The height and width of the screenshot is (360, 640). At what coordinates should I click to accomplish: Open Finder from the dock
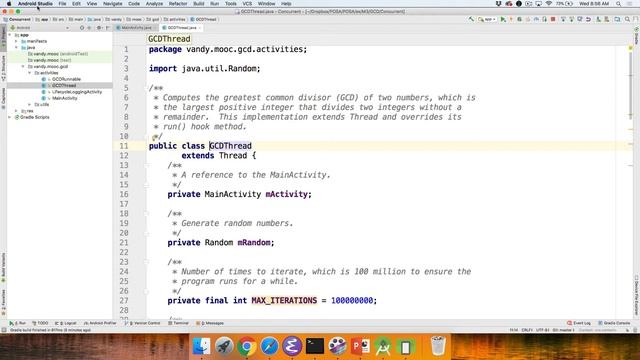(x=201, y=346)
